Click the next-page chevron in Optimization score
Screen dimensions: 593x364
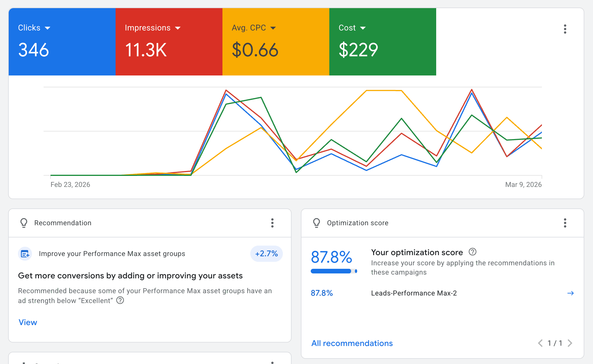(x=569, y=343)
